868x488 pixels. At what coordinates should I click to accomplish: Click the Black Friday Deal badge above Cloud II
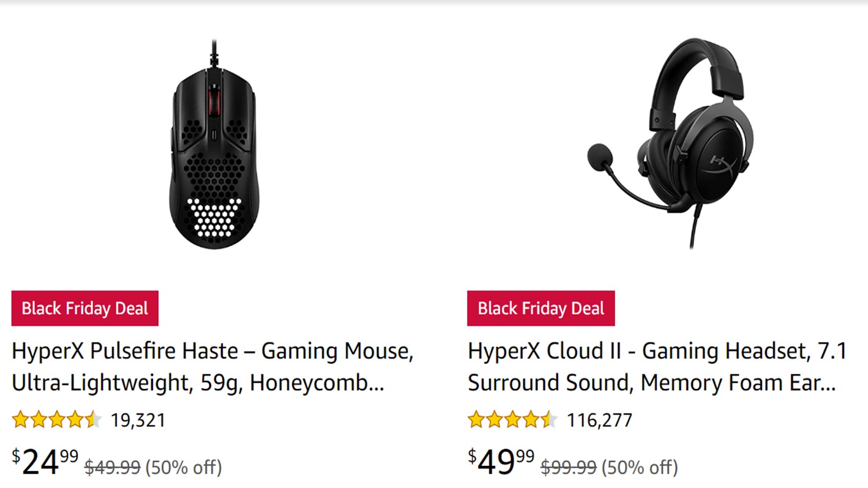pos(541,308)
